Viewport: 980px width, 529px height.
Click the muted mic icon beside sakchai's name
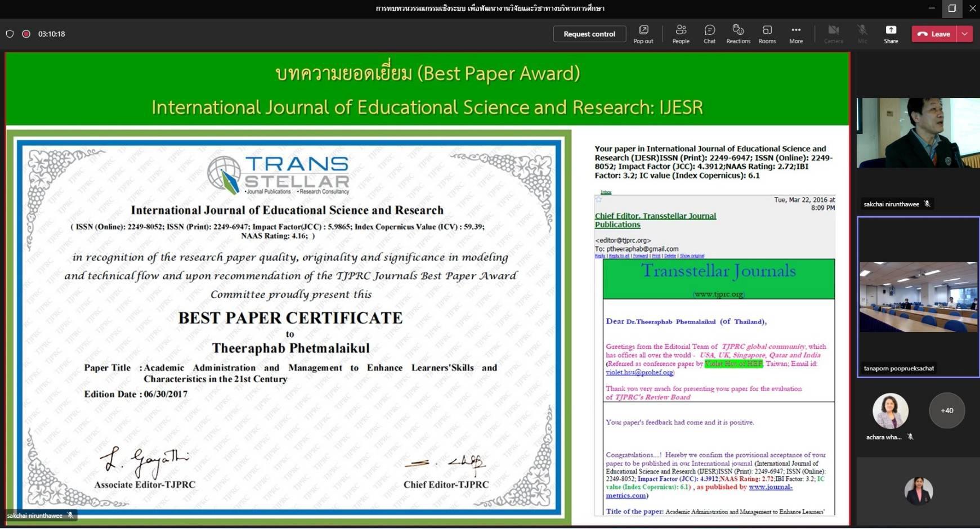pos(927,204)
